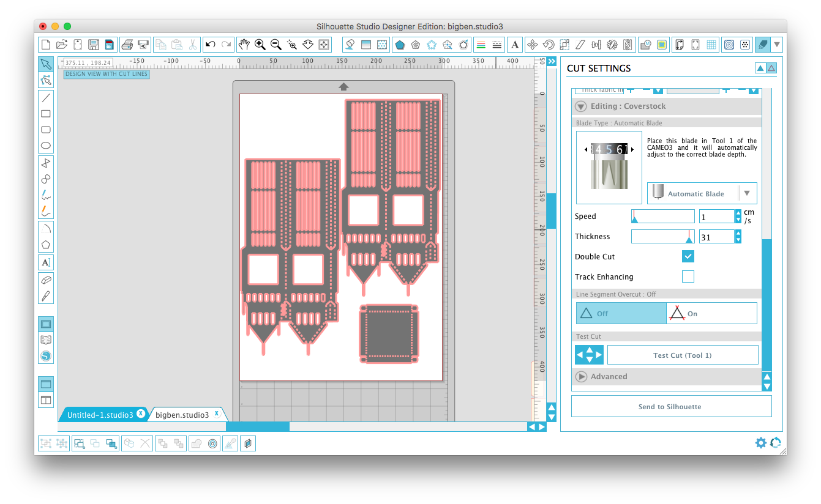821x504 pixels.
Task: Open the toolbar overflow arrow dropdown
Action: (x=777, y=45)
